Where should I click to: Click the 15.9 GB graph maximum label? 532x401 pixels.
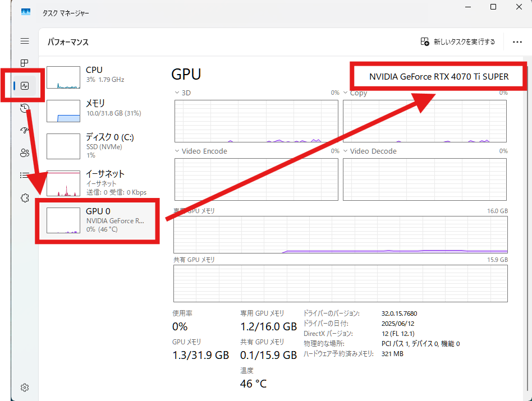tap(497, 260)
